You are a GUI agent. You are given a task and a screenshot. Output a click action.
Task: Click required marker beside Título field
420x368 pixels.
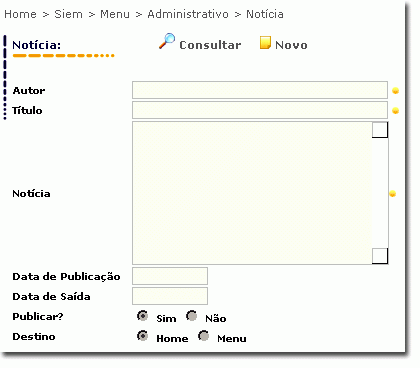point(396,111)
